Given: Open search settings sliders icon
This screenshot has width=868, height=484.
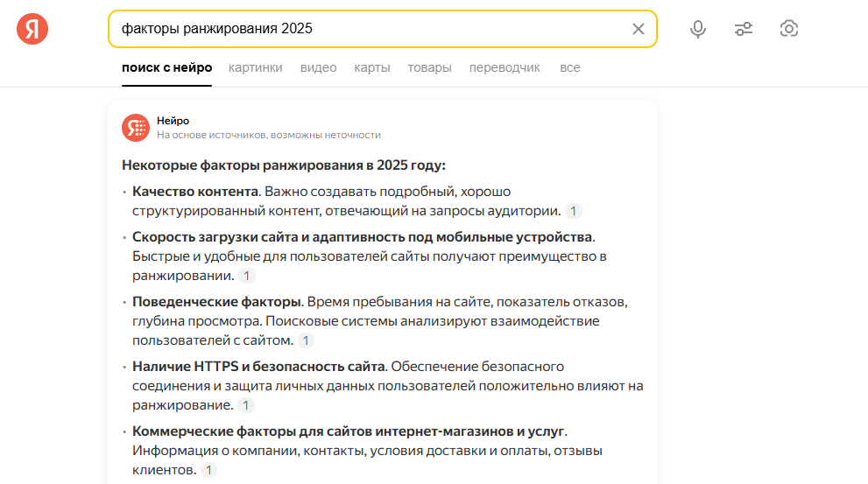Looking at the screenshot, I should click(743, 29).
